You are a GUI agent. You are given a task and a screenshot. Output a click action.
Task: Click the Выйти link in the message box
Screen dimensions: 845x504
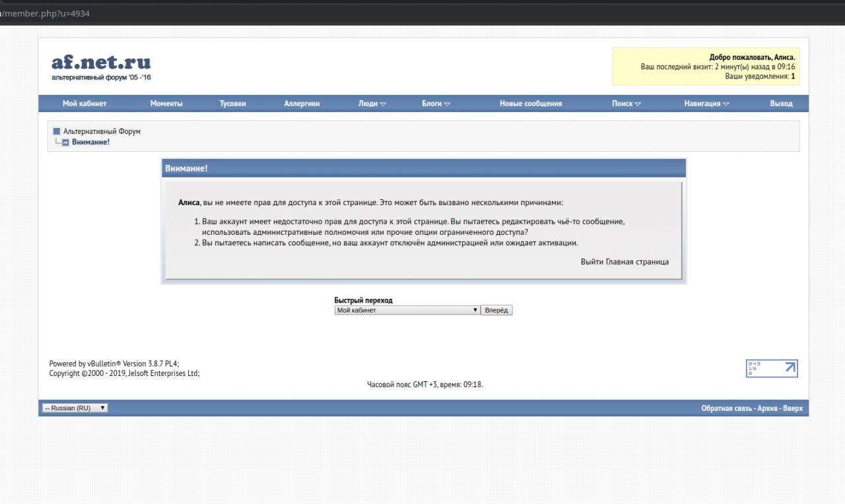(x=591, y=262)
